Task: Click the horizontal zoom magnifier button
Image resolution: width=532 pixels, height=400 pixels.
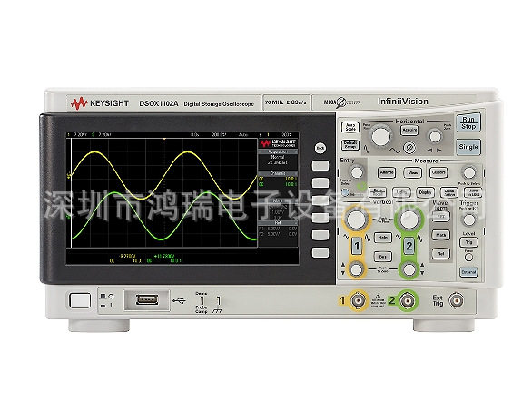Action: tap(409, 148)
